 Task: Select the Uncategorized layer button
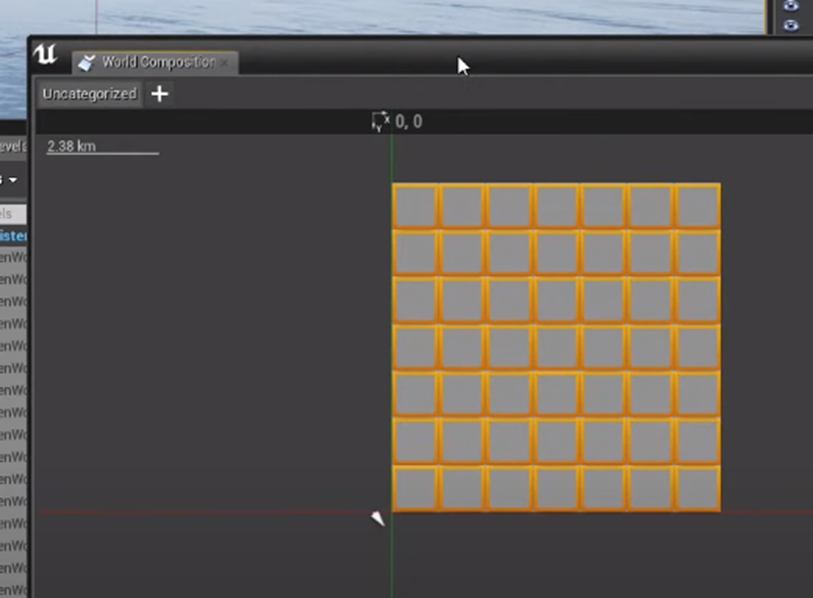pos(90,94)
